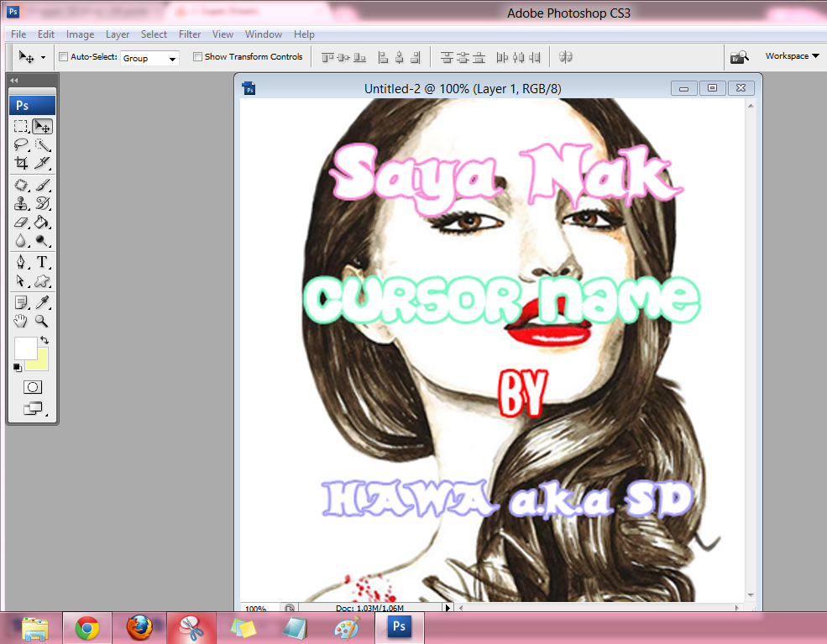Select the Move tool in the toolbox
Screen dimensions: 827x644
pyautogui.click(x=42, y=127)
